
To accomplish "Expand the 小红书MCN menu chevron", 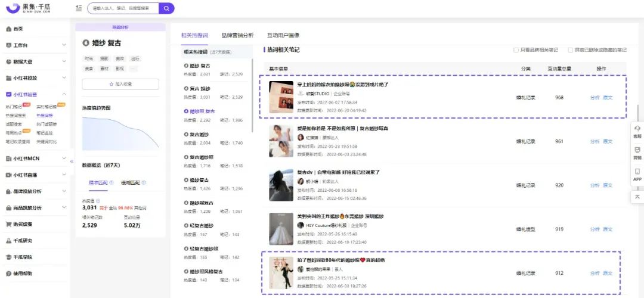I will pos(64,159).
